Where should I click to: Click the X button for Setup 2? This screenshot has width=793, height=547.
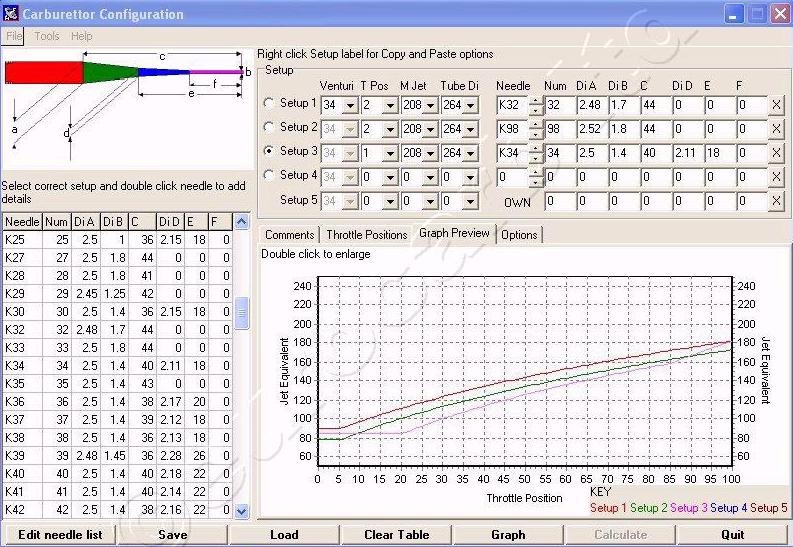click(776, 128)
